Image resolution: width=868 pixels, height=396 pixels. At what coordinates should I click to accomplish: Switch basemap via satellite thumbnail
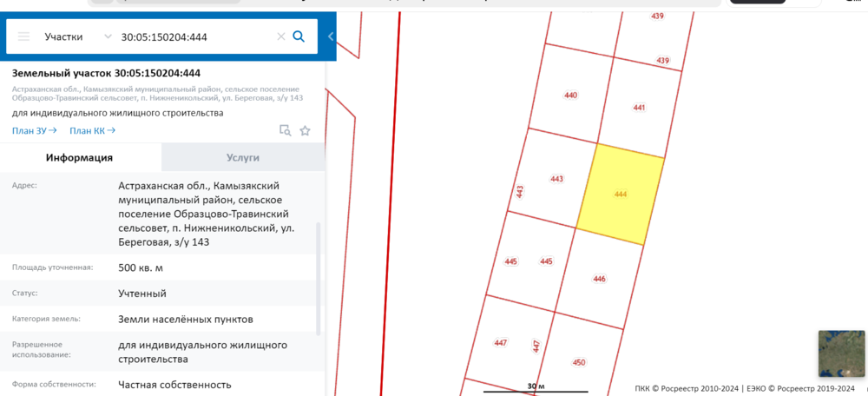coord(841,353)
